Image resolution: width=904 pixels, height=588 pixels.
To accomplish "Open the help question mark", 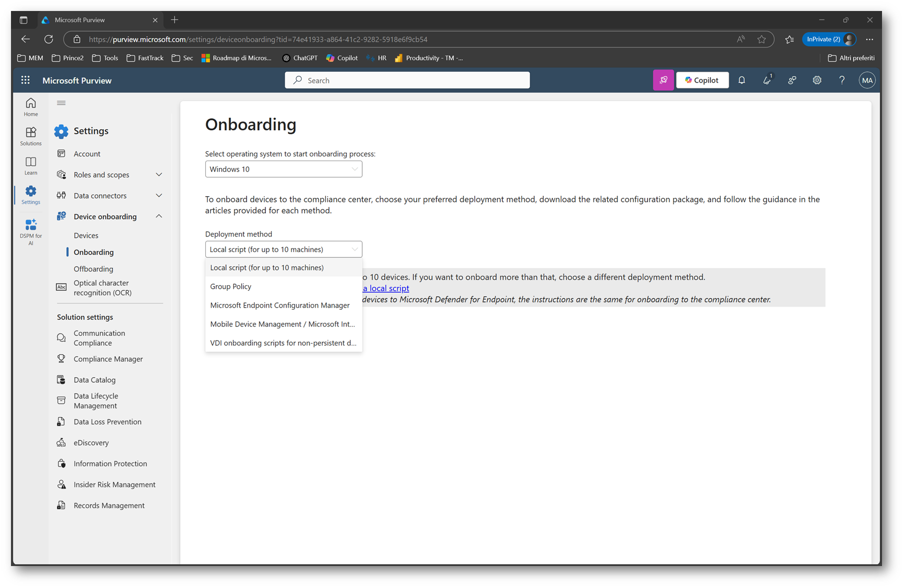I will point(842,80).
